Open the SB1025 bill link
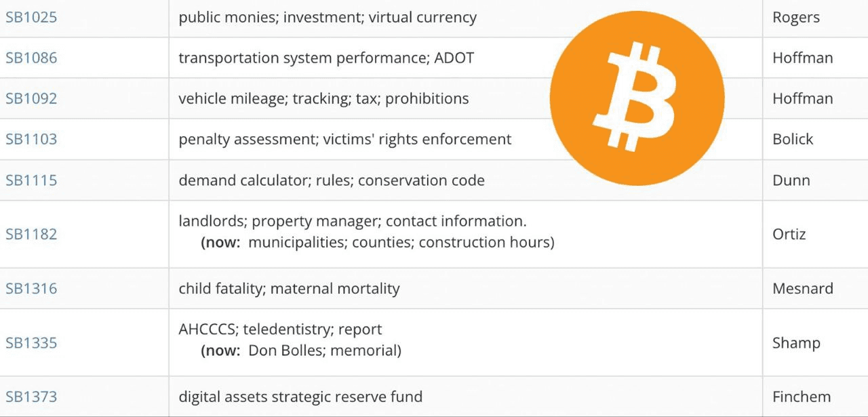 coord(31,17)
